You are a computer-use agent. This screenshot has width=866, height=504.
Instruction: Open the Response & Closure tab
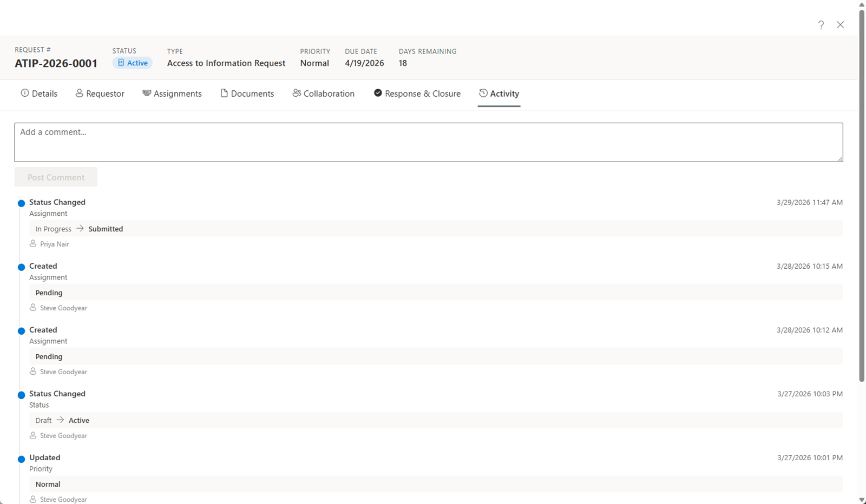click(x=417, y=94)
